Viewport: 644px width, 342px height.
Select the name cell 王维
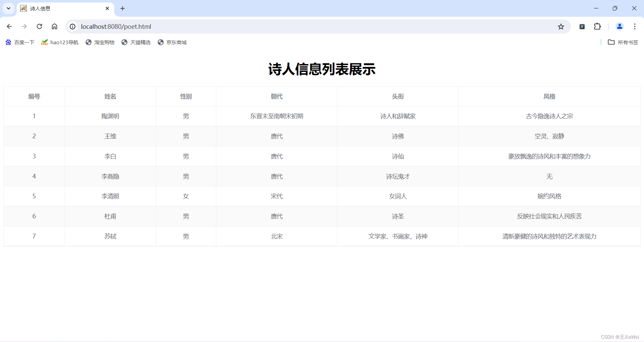[x=110, y=136]
